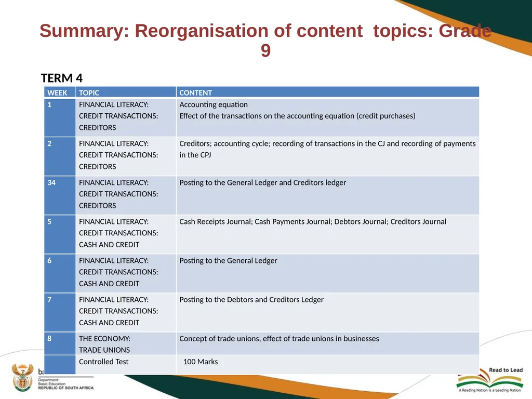Screen dimensions: 532x399
Task: Select week '6' cell
Action: [60, 273]
